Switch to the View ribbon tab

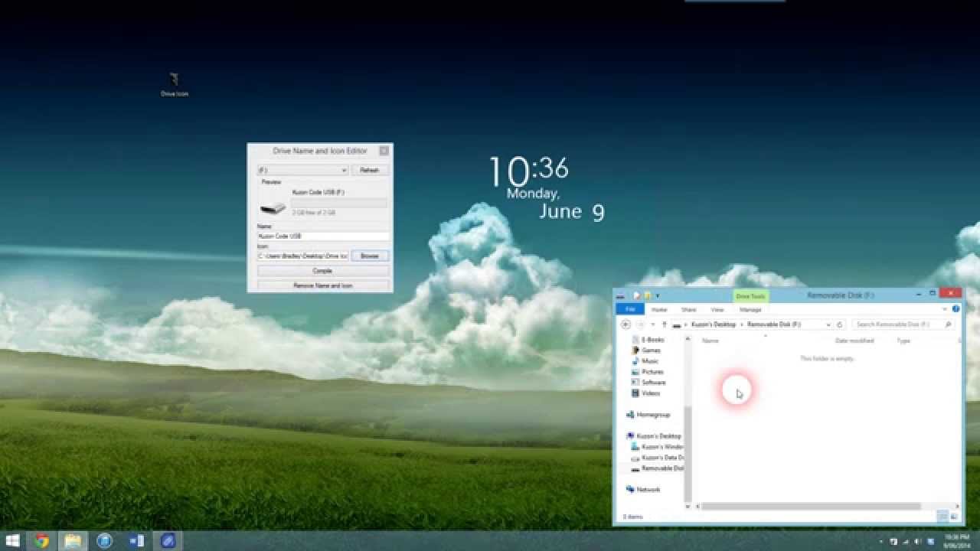[717, 310]
